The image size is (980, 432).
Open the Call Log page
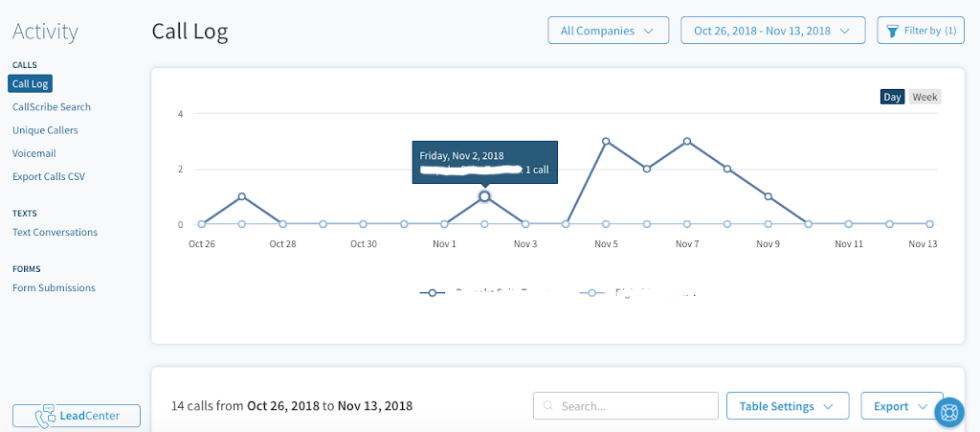pos(30,83)
